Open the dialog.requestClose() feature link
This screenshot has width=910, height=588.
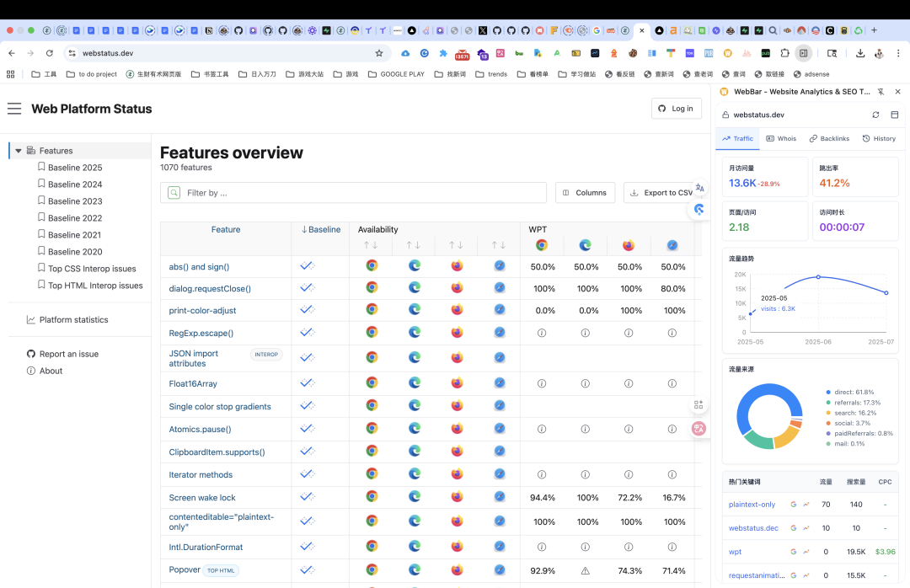coord(210,288)
